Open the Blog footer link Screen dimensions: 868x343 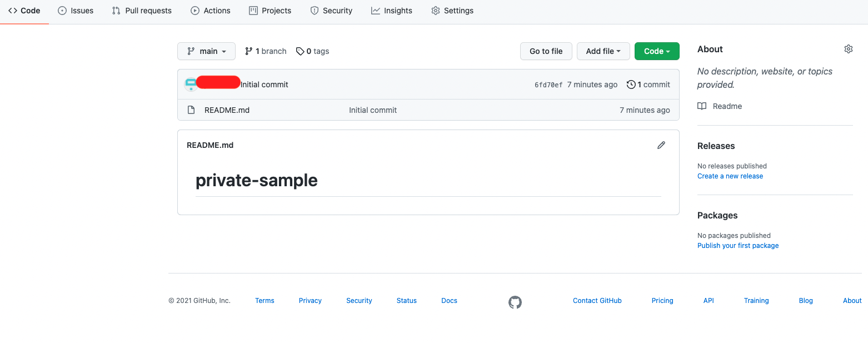[x=806, y=301]
